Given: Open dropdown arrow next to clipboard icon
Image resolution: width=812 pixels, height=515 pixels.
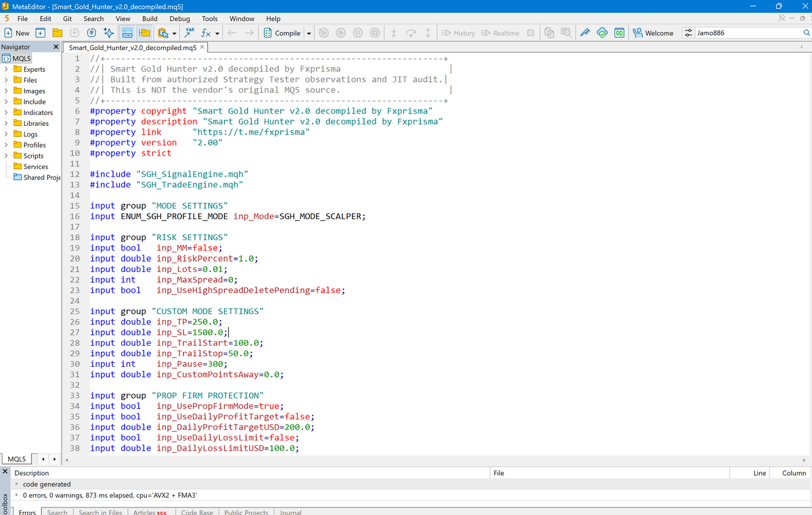Looking at the screenshot, I should point(174,33).
